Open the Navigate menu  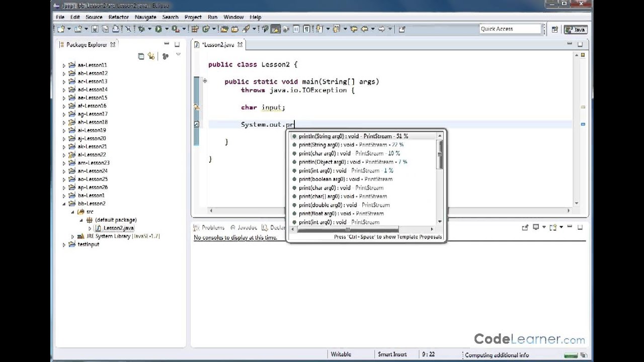[145, 17]
